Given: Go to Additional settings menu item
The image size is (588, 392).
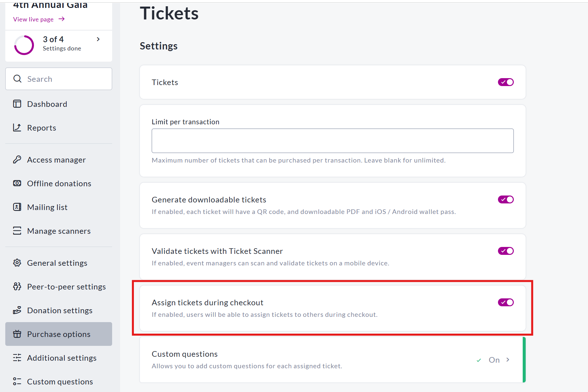Looking at the screenshot, I should click(62, 358).
